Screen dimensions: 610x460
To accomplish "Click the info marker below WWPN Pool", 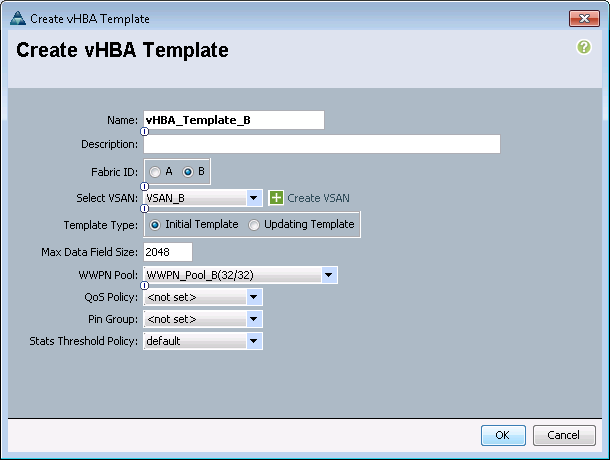I will 144,286.
